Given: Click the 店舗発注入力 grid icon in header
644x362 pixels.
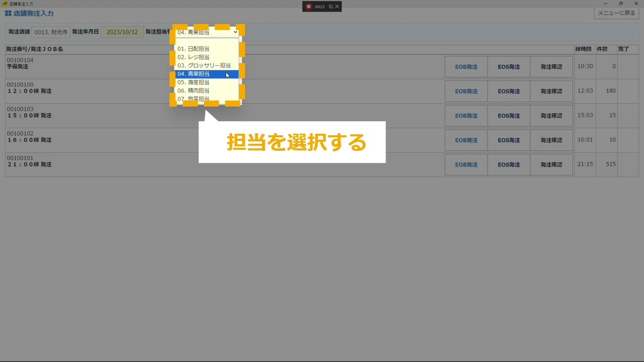Looking at the screenshot, I should [9, 14].
